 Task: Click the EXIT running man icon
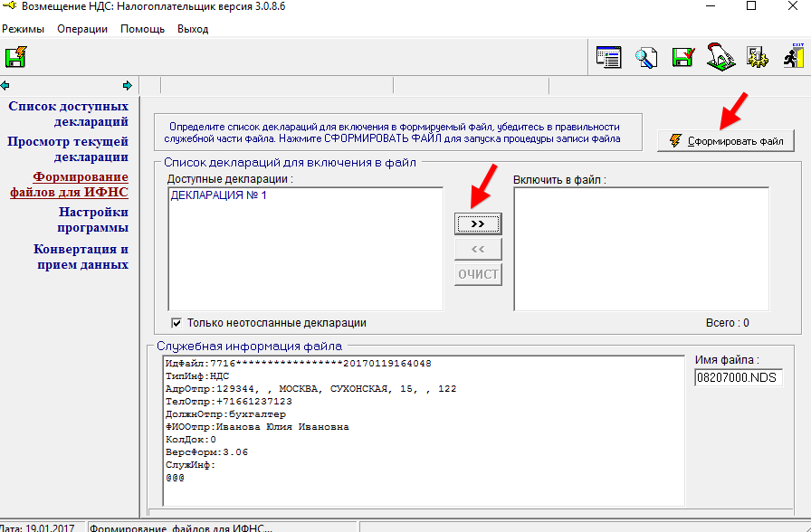[793, 57]
